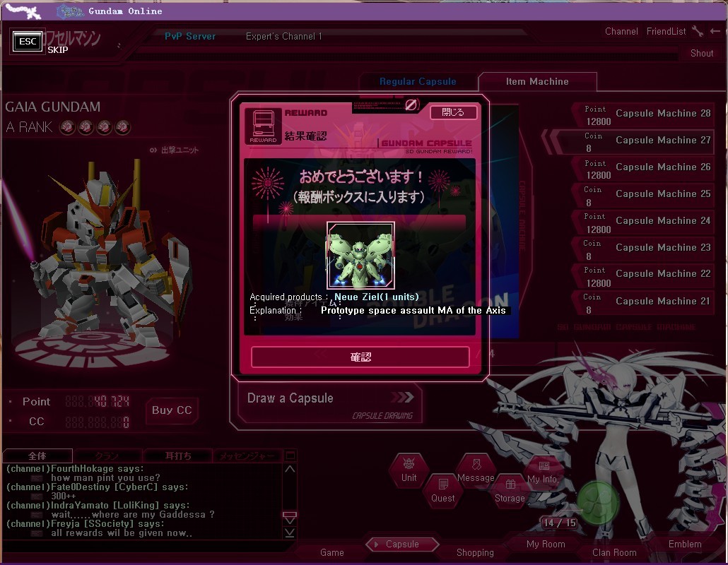Click the back arrow icon at top right
Viewport: 728px width, 565px height.
pos(715,32)
